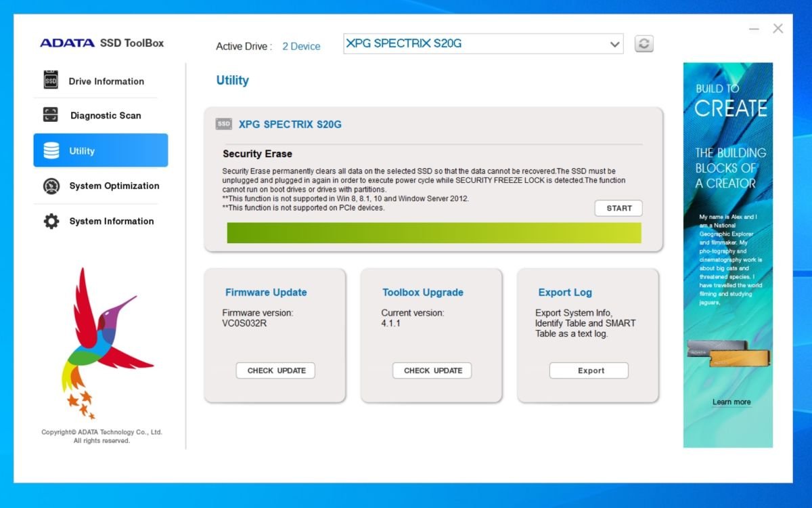Close the SSD ToolBox window
The height and width of the screenshot is (508, 812).
[x=778, y=28]
